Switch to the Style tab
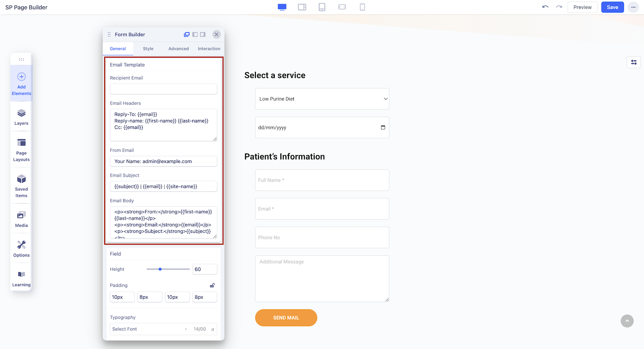Image resolution: width=644 pixels, height=349 pixels. (148, 49)
